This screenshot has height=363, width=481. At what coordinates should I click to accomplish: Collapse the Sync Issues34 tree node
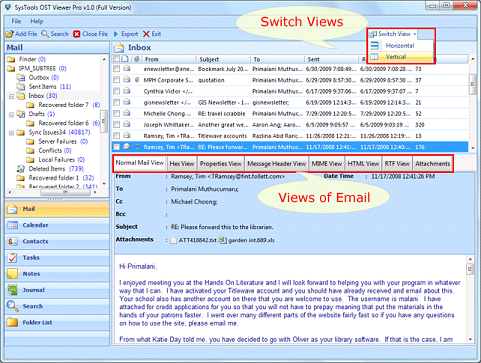pos(11,133)
